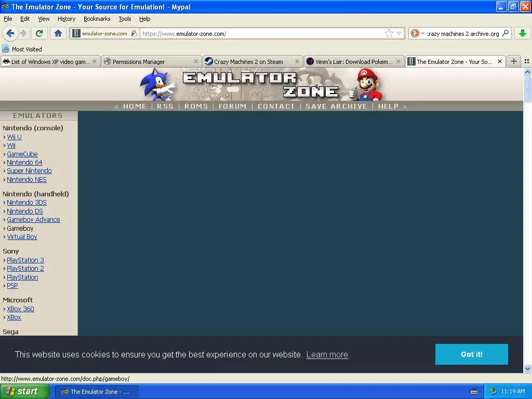Close the Crazy Machines 2 on Steam tab
Viewport: 532px width, 399px height.
[x=297, y=61]
